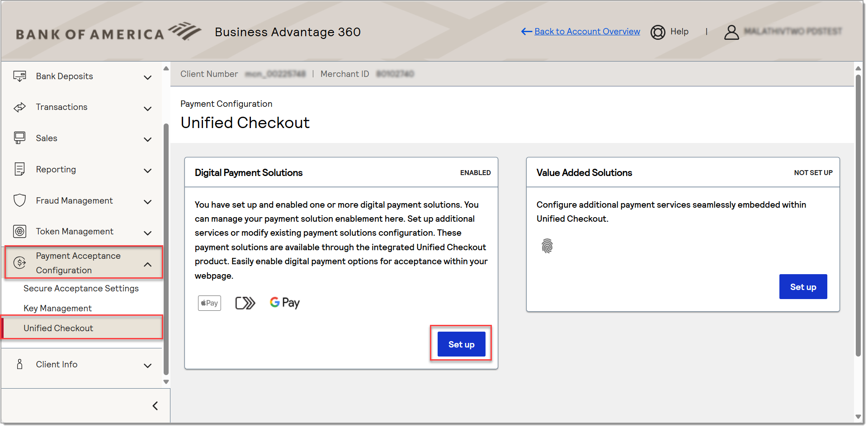Open the user profile icon
868x428 pixels.
click(x=731, y=32)
